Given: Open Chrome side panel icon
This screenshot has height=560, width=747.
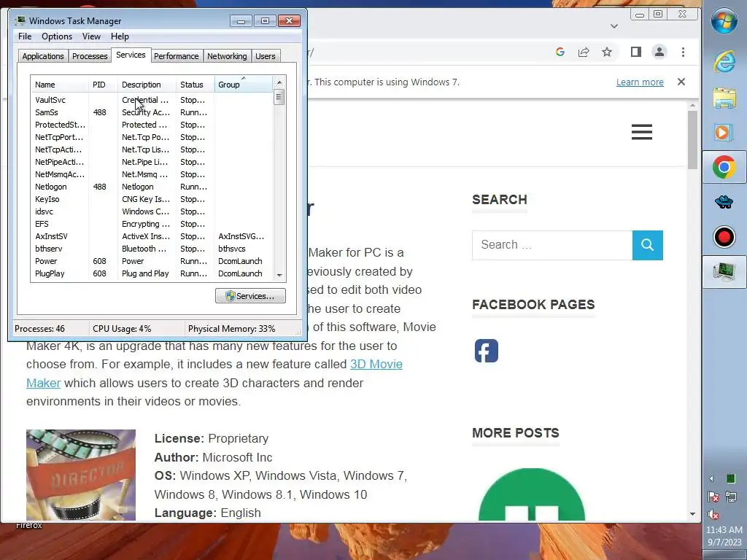Looking at the screenshot, I should [x=636, y=52].
